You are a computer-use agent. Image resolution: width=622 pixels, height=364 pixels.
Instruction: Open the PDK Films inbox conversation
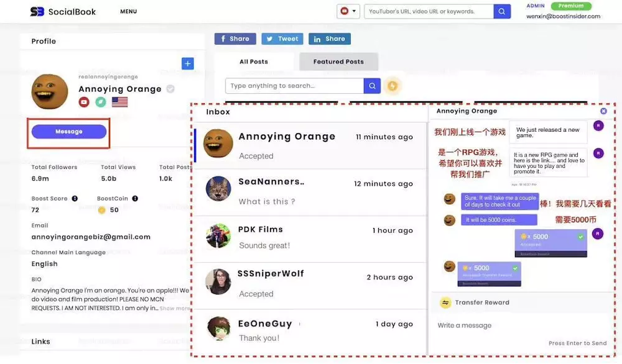[310, 239]
